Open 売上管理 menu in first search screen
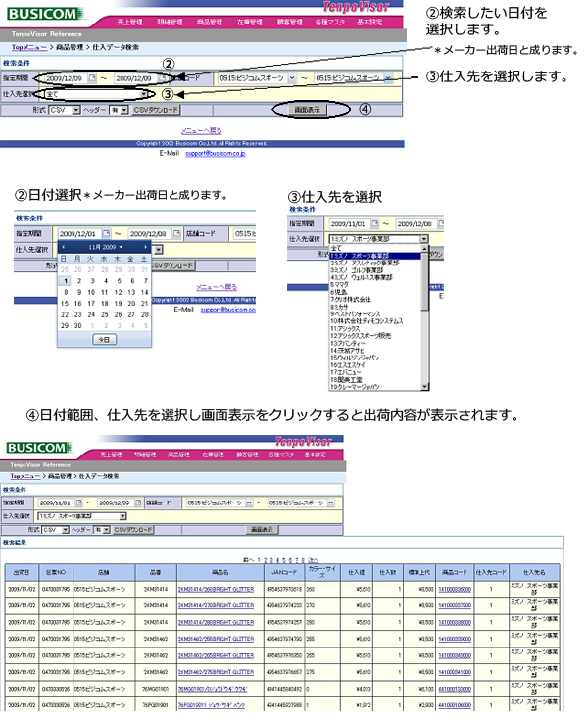Screen dimensions: 588x719 tap(129, 22)
